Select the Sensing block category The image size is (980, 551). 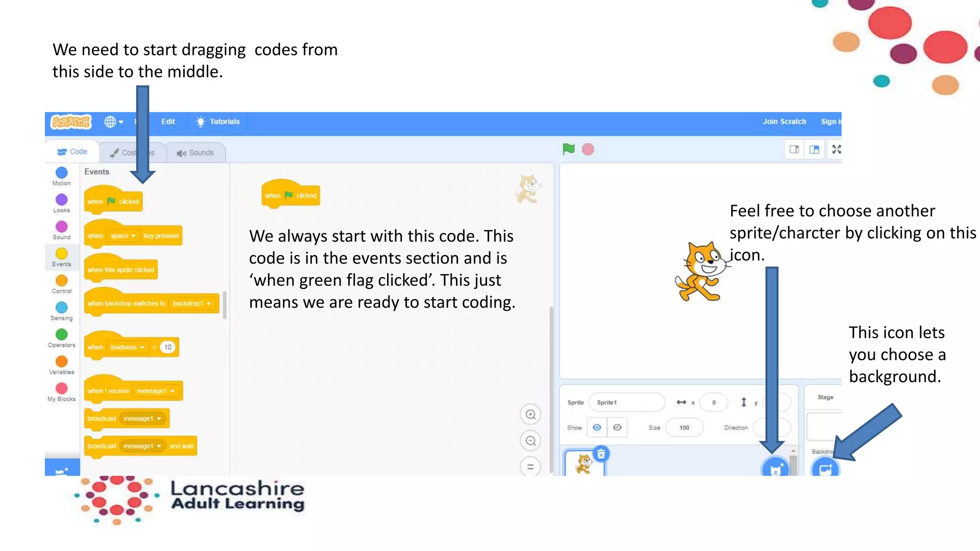pos(62,311)
